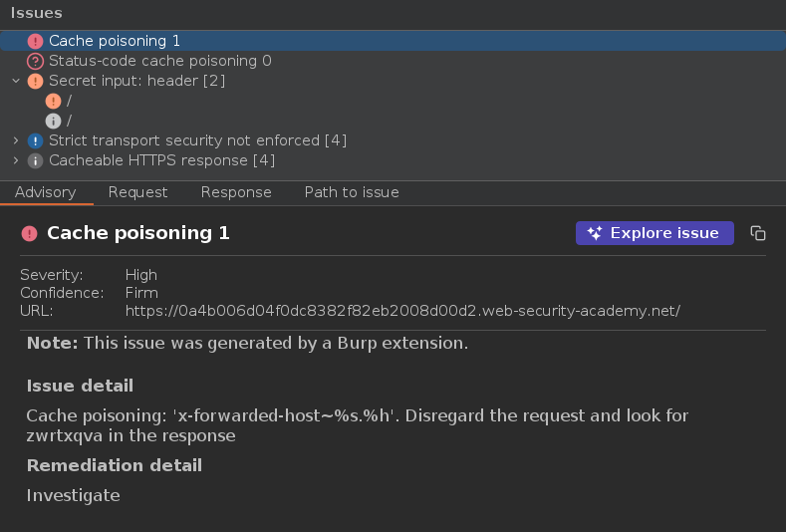The image size is (786, 532).
Task: Click the gray info icon of second child path
Action: pyautogui.click(x=54, y=121)
